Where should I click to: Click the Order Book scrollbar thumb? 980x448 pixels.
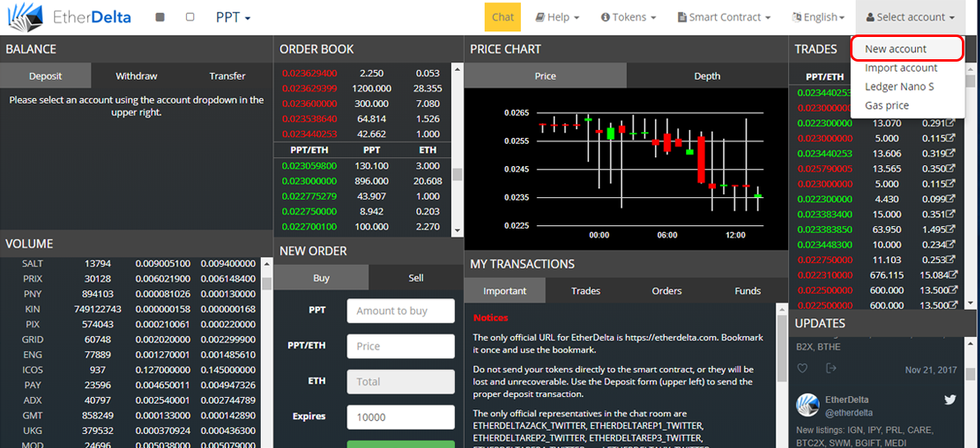tap(457, 174)
